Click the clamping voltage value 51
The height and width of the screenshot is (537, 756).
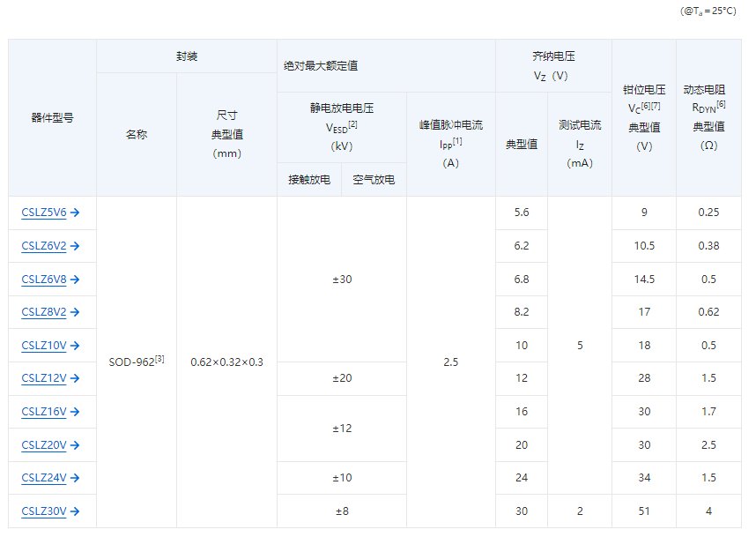click(644, 511)
